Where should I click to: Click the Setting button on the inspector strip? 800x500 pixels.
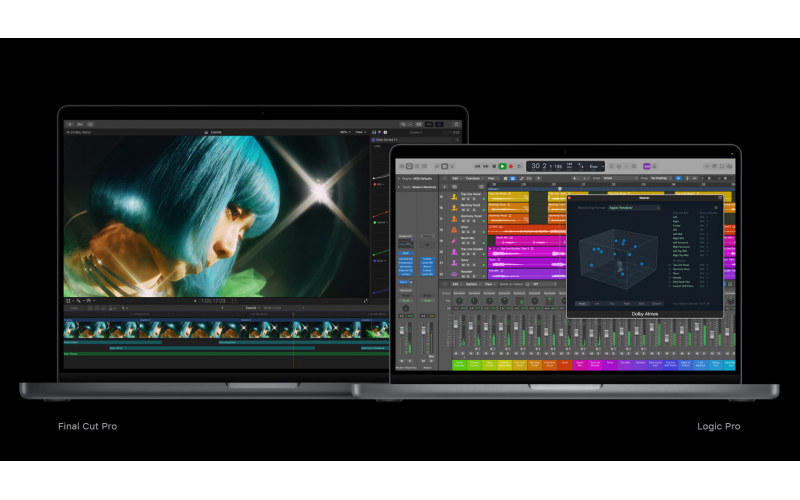point(427,236)
